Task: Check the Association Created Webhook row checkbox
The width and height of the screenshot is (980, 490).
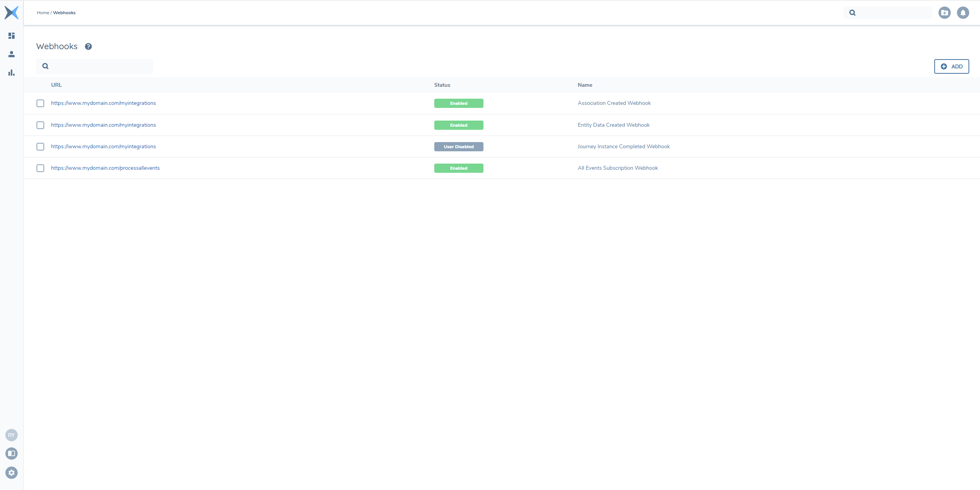Action: click(40, 103)
